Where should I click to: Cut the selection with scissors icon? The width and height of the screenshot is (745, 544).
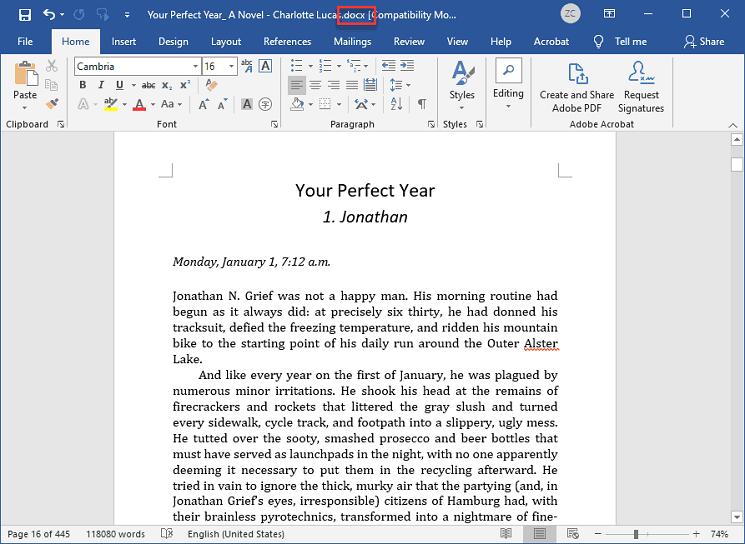[52, 66]
